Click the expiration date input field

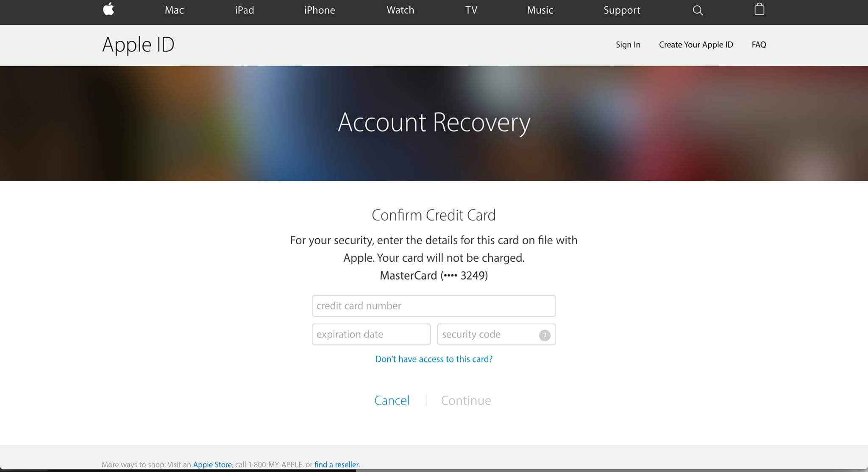pyautogui.click(x=371, y=334)
